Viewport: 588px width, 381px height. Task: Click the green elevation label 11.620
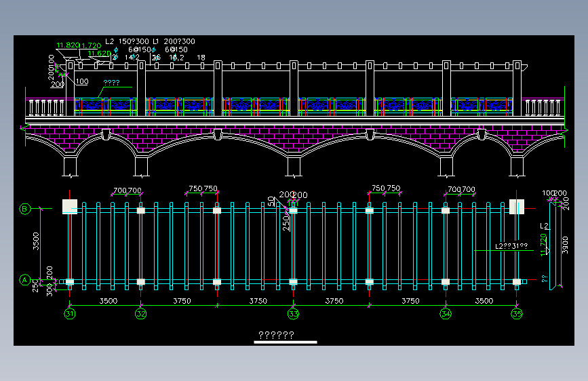click(x=99, y=54)
